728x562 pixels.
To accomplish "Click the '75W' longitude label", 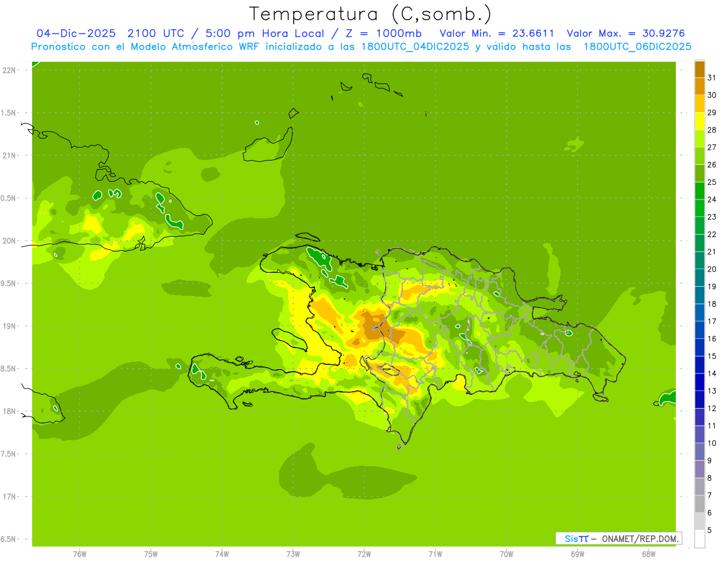I will [151, 554].
